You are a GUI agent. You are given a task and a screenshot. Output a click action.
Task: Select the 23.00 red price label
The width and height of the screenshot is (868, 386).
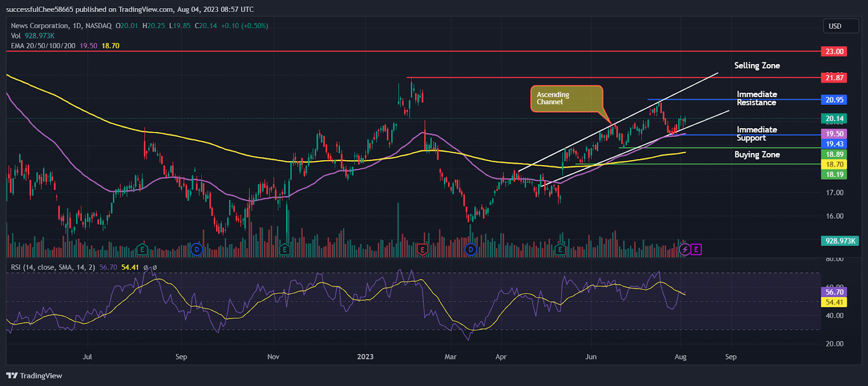click(x=834, y=52)
